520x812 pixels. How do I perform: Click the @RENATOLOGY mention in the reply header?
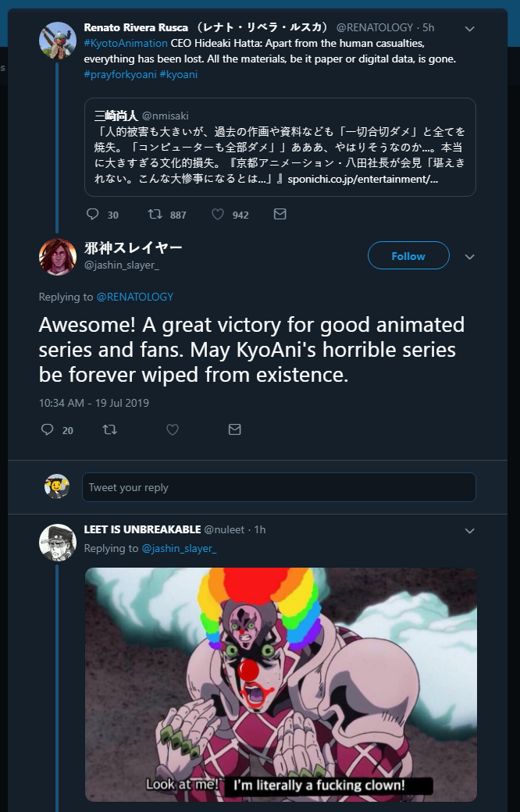pyautogui.click(x=137, y=297)
